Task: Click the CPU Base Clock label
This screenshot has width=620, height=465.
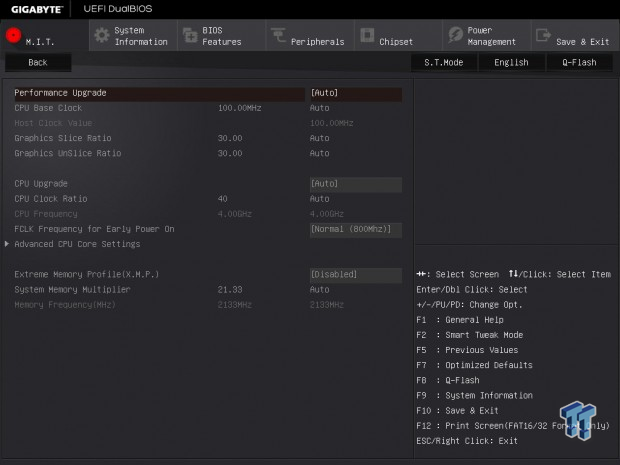Action: pos(48,108)
